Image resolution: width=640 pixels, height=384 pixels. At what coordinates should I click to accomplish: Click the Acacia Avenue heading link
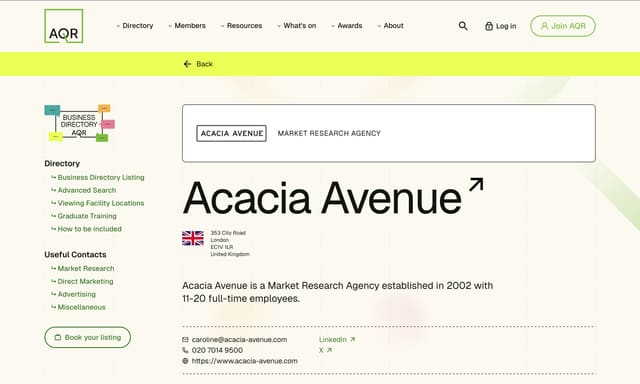322,198
